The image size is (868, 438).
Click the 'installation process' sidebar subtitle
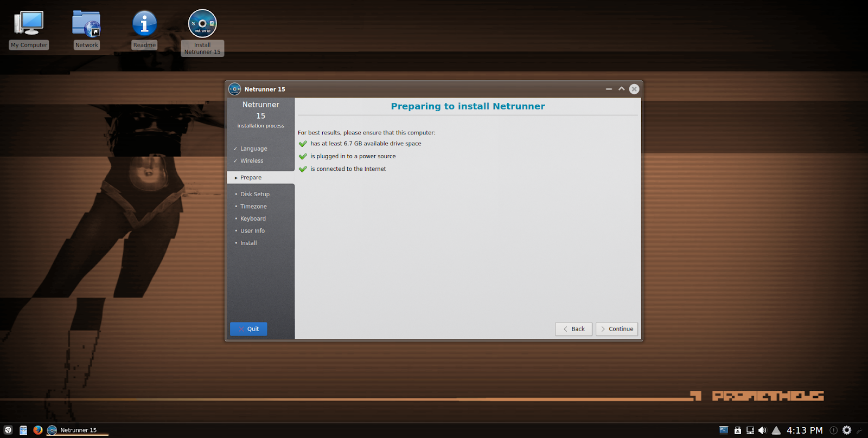point(260,126)
